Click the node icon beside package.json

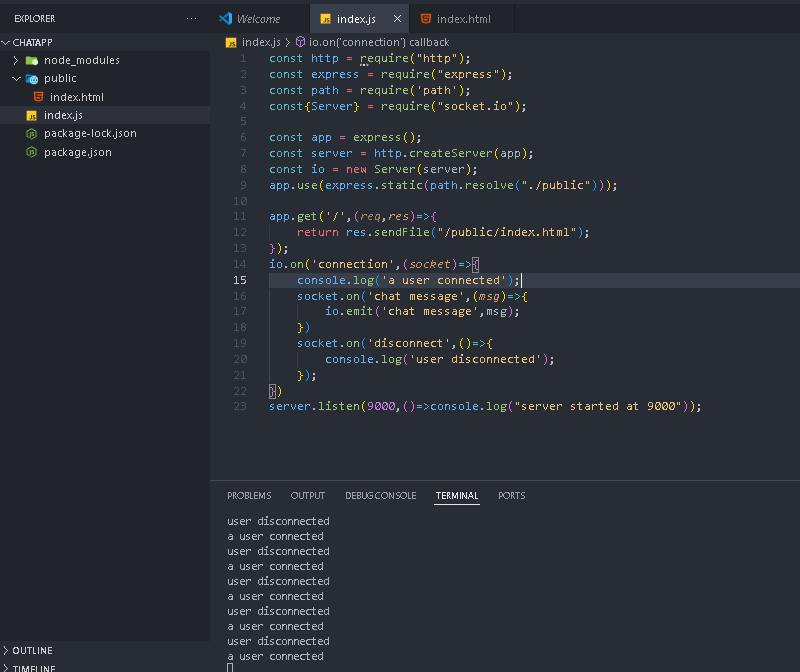[32, 152]
